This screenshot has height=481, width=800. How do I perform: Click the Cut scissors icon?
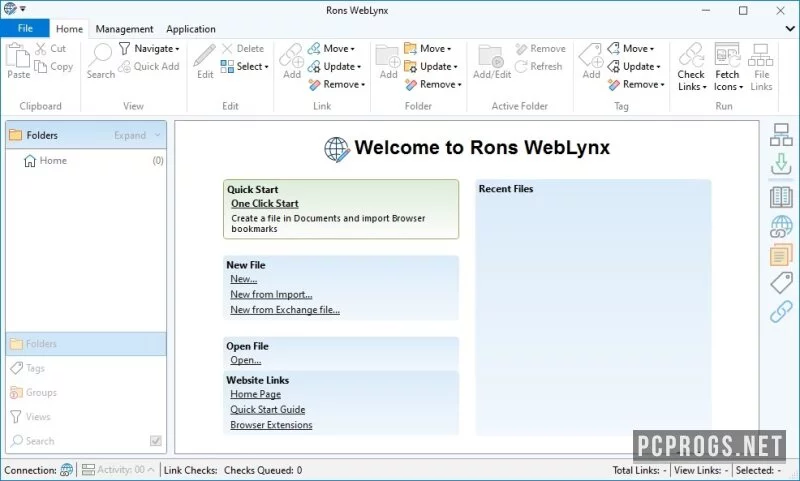point(41,48)
